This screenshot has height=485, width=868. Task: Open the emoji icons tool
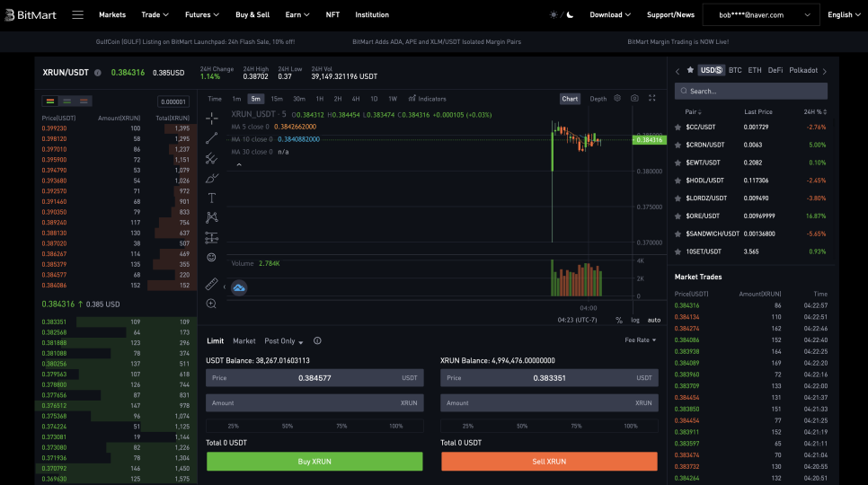[x=211, y=257]
